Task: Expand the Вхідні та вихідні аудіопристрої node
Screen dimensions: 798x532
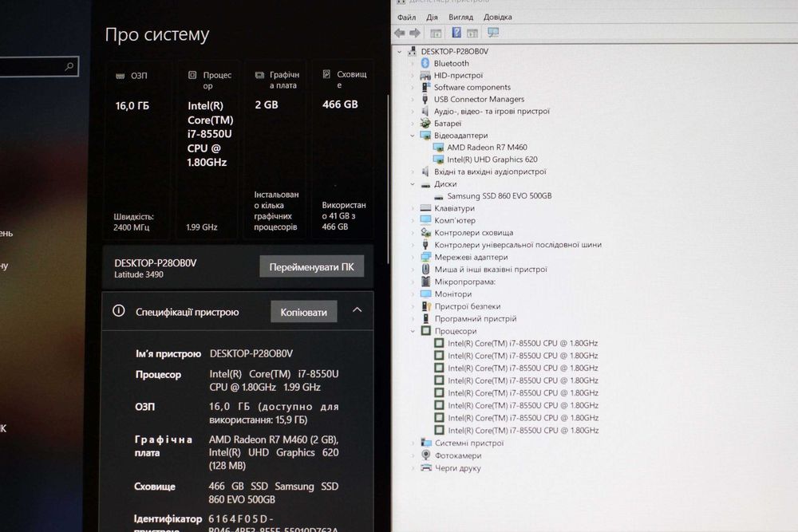Action: coord(413,172)
